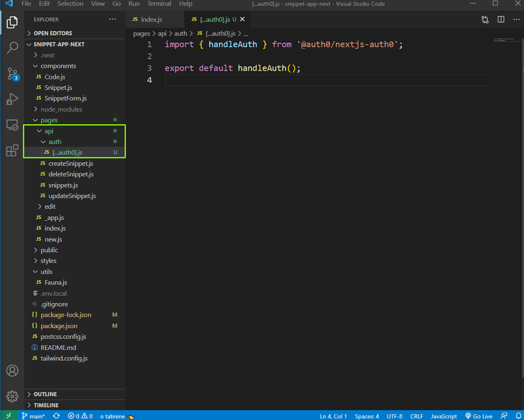Open Fauna.js file
The image size is (524, 420).
pyautogui.click(x=75, y=282)
